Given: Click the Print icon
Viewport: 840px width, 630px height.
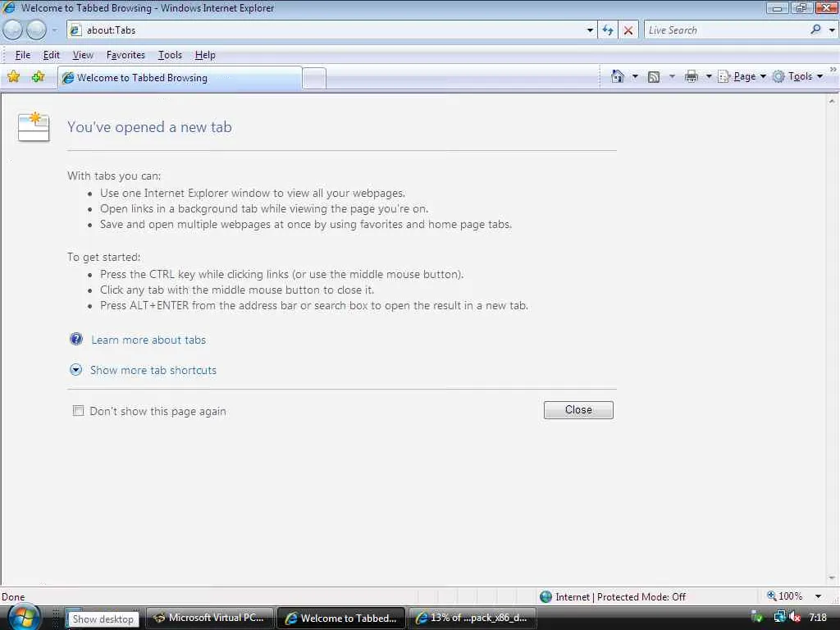Looking at the screenshot, I should 691,76.
